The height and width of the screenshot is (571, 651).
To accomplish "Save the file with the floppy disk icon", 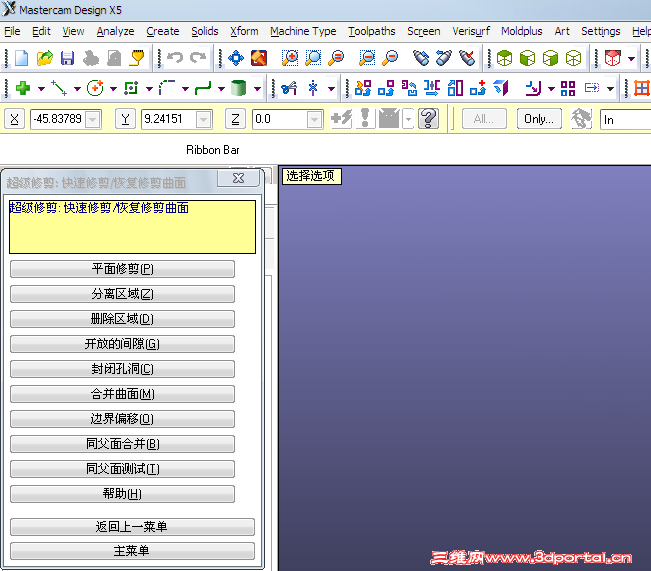I will click(67, 58).
